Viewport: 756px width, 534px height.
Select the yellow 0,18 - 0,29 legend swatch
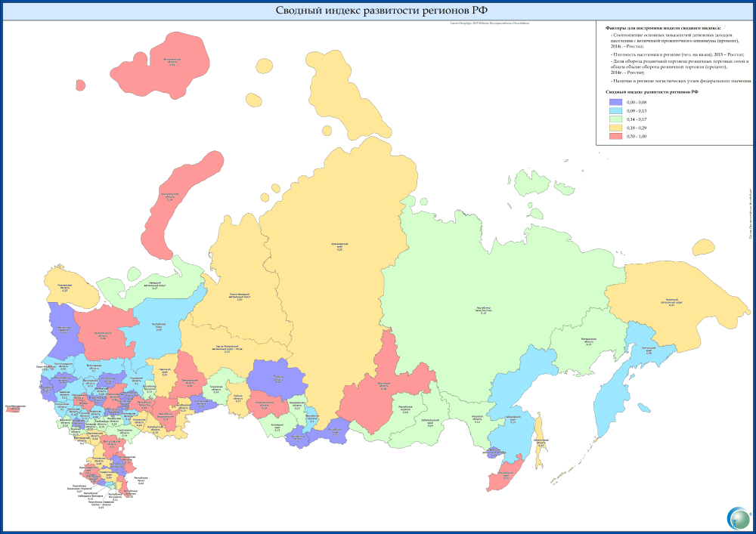[x=616, y=128]
